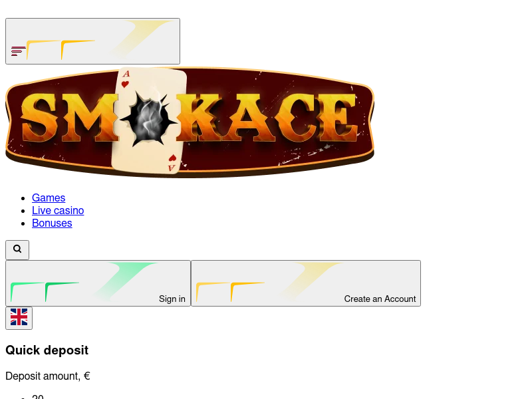Click the Deposit amount, € label
This screenshot has height=399, width=532.
(48, 376)
